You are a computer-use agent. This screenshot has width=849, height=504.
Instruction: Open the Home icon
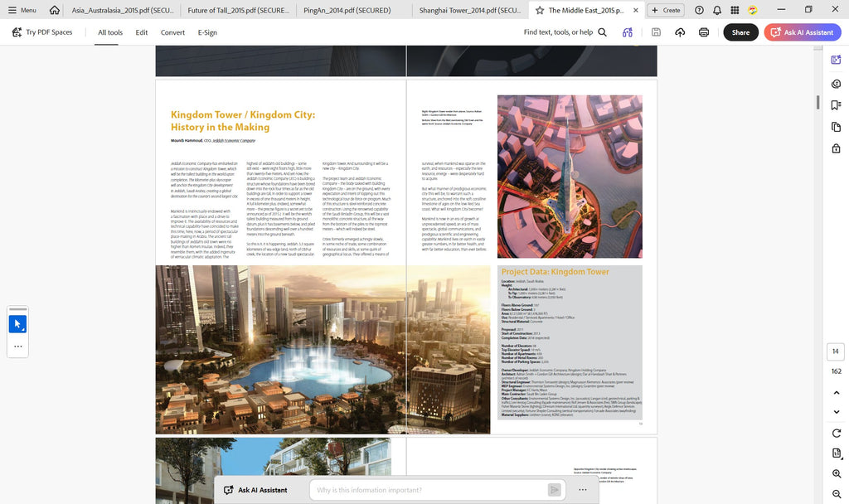pos(54,10)
